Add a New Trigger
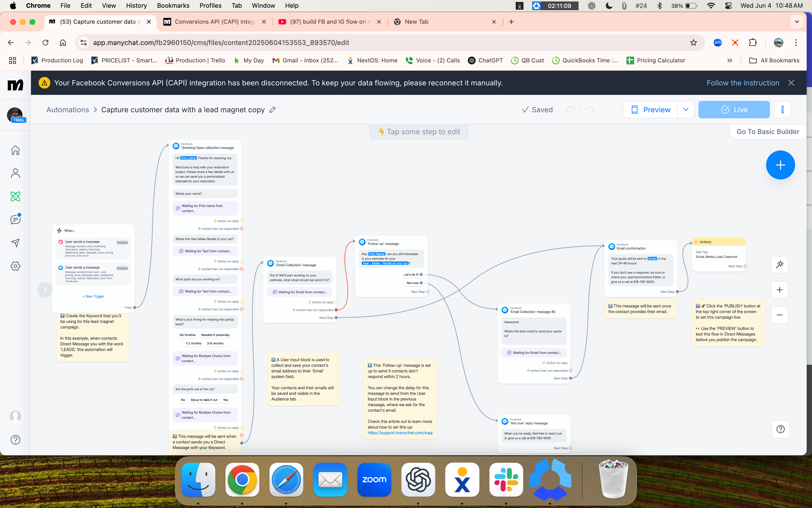 point(93,296)
